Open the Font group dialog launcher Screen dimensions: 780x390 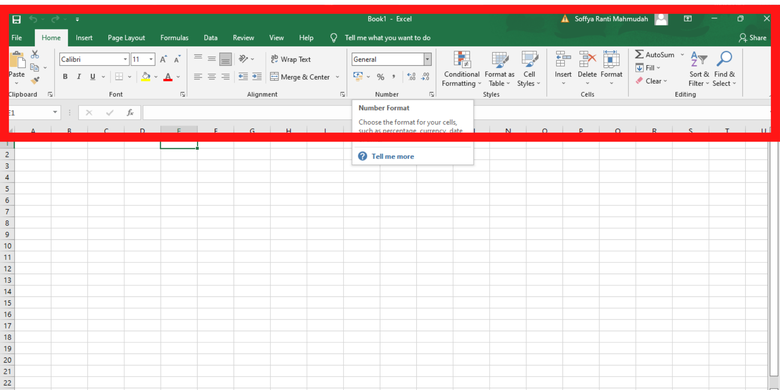[183, 94]
